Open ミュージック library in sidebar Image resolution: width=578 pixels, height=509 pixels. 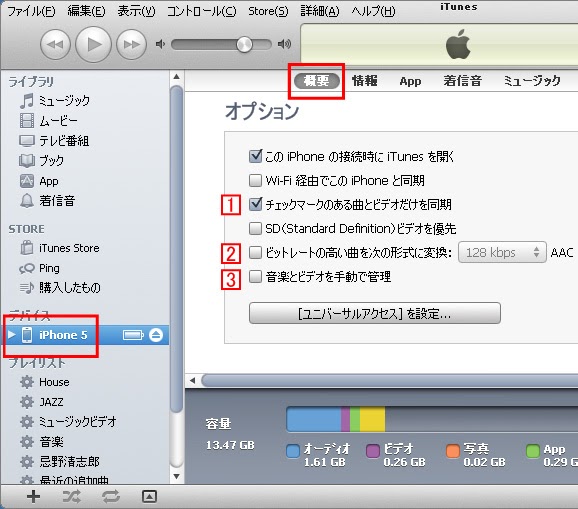pyautogui.click(x=55, y=101)
